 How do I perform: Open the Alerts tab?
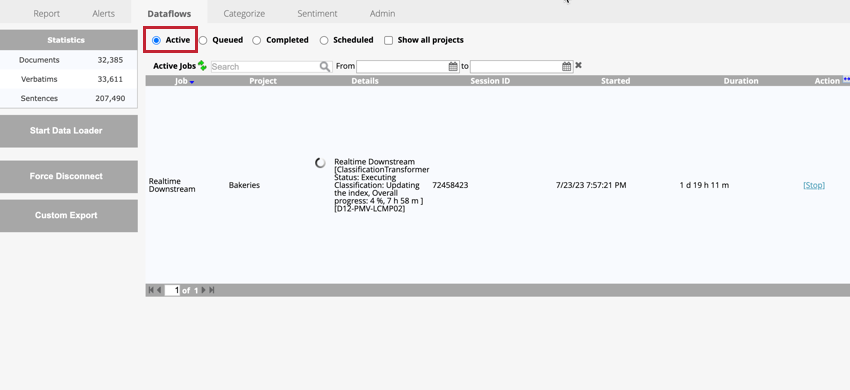pos(103,14)
